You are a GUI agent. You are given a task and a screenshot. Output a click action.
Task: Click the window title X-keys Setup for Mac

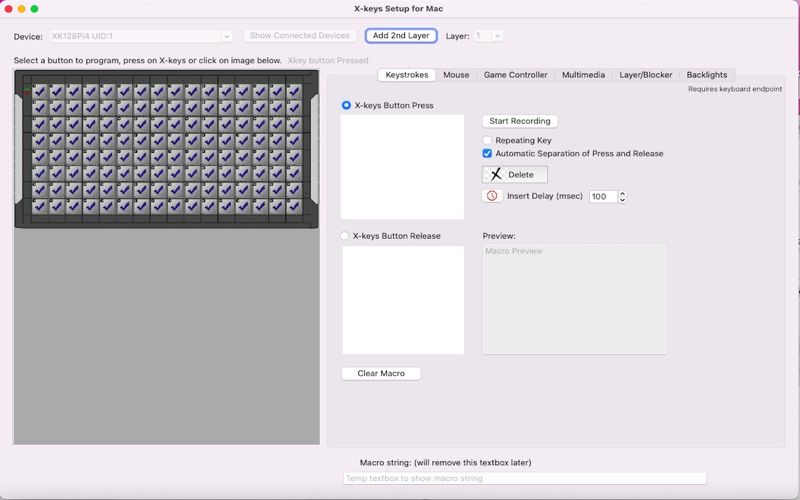(398, 9)
